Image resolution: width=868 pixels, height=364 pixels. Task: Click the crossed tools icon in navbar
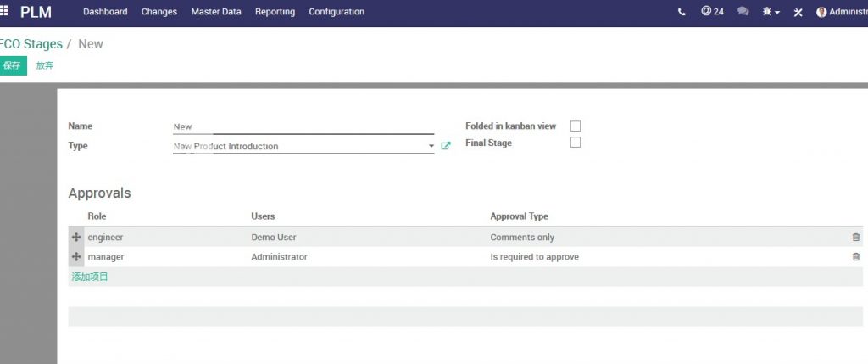tap(798, 12)
